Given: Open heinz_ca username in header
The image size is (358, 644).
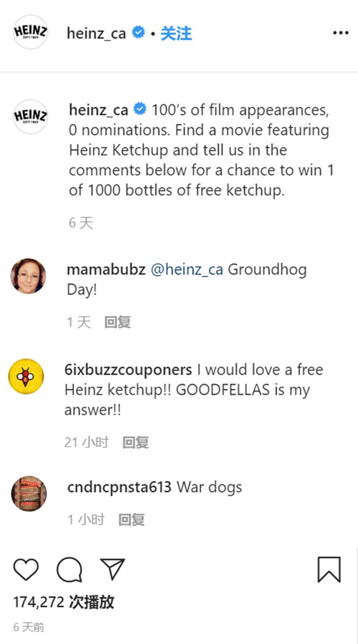Looking at the screenshot, I should click(x=96, y=33).
